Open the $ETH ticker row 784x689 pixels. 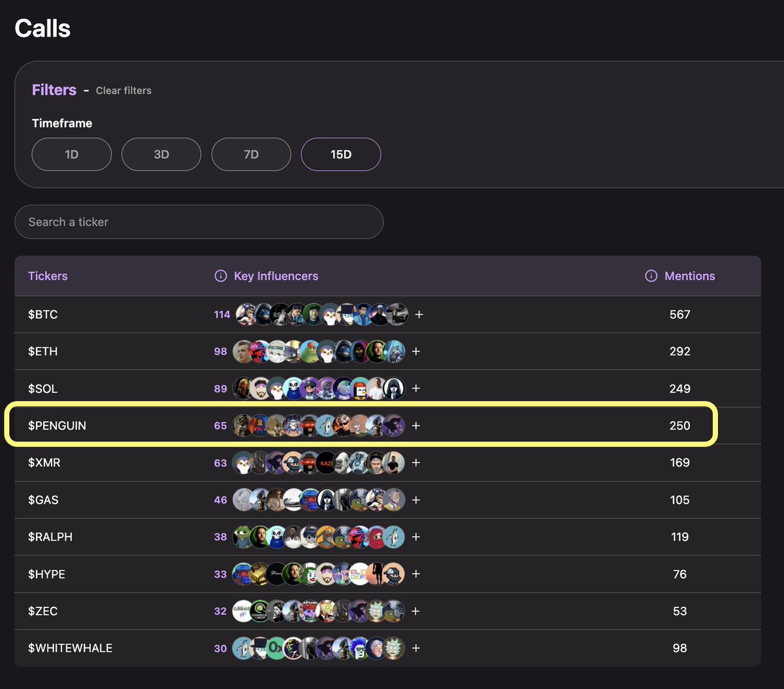tap(43, 351)
